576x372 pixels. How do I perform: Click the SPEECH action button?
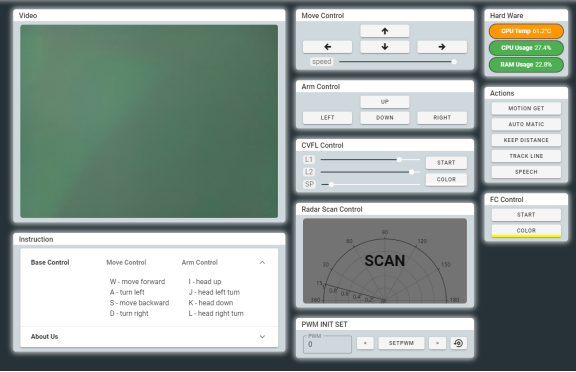pyautogui.click(x=526, y=171)
